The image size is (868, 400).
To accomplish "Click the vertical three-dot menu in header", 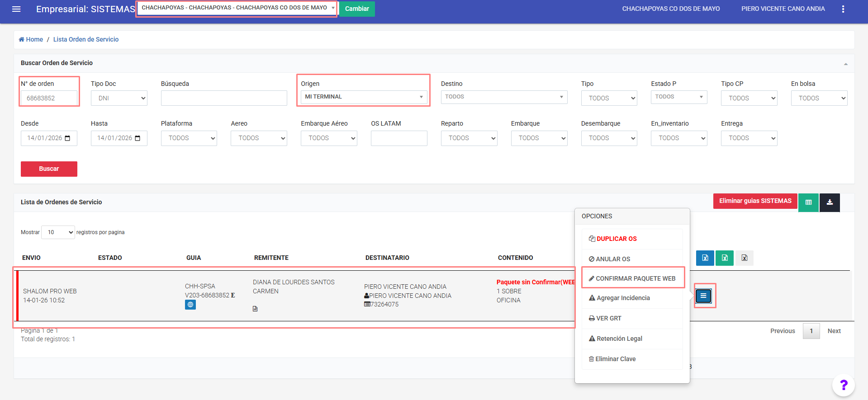I will (x=843, y=9).
